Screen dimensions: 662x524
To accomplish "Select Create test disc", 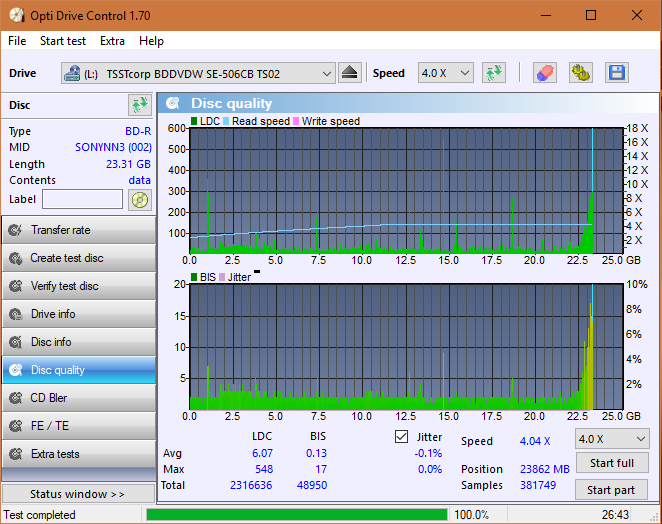I will click(79, 258).
